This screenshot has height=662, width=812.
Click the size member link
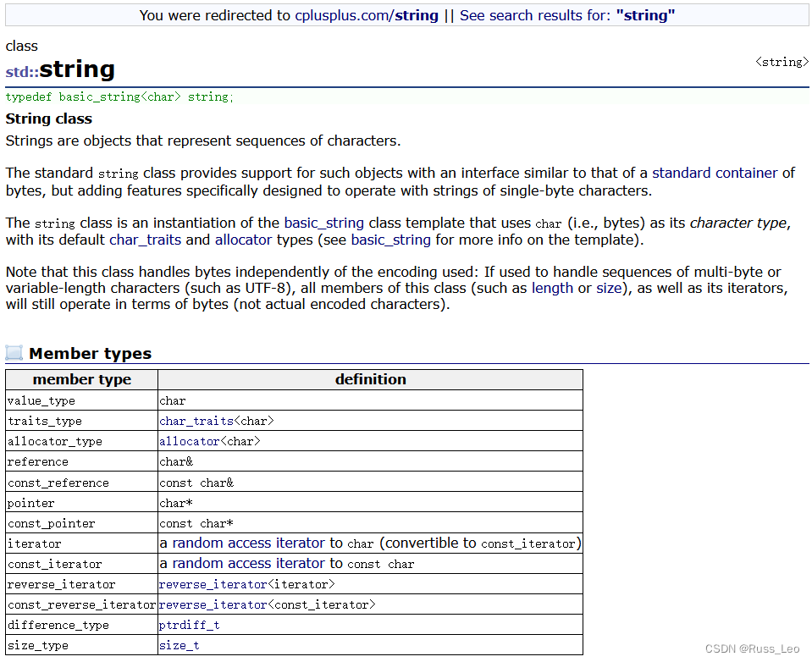point(607,289)
